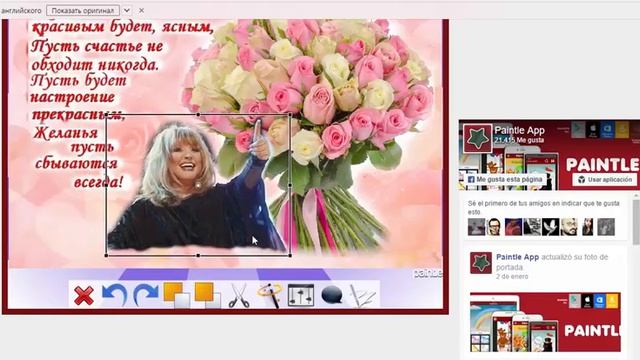Click the '2 de enero' post date
Image resolution: width=640 pixels, height=360 pixels.
(x=512, y=276)
